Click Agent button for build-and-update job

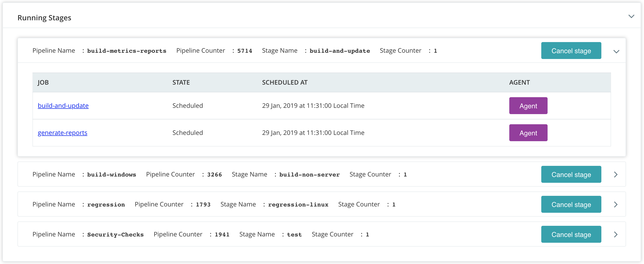[x=528, y=106]
